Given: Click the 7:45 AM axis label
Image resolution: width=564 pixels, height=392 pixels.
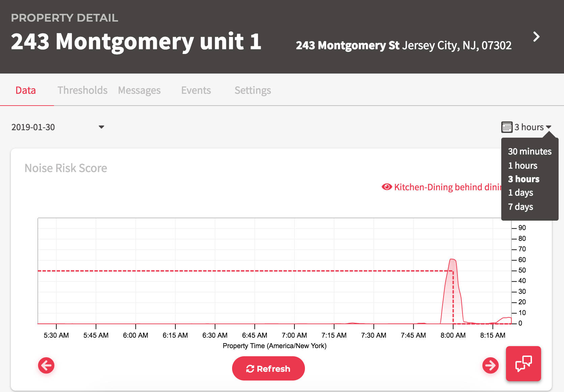Looking at the screenshot, I should pyautogui.click(x=413, y=335).
